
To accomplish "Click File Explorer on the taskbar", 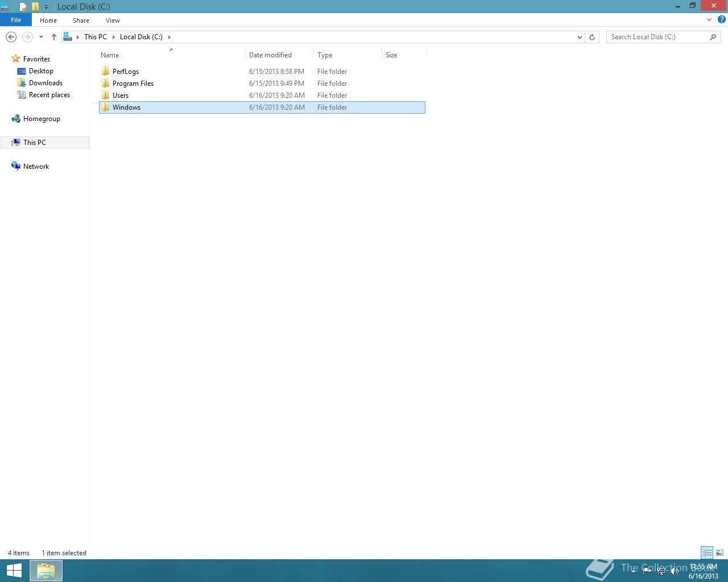I will pyautogui.click(x=46, y=571).
